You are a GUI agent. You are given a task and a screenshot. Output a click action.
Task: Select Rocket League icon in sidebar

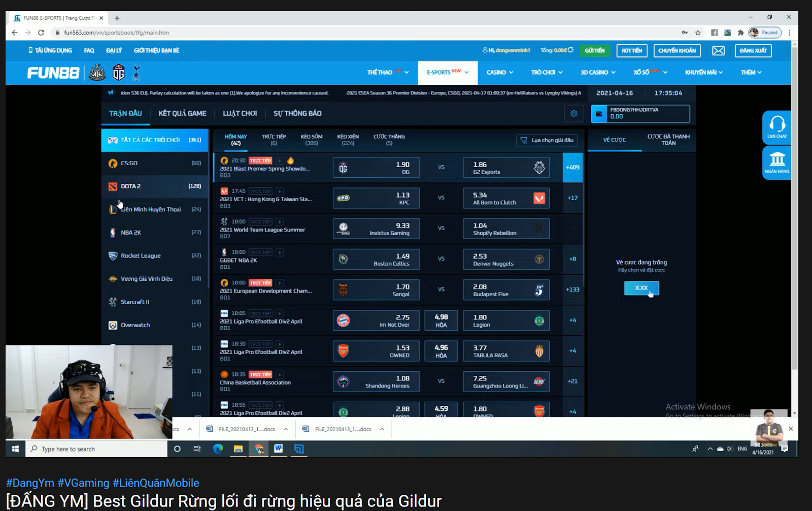click(x=113, y=256)
